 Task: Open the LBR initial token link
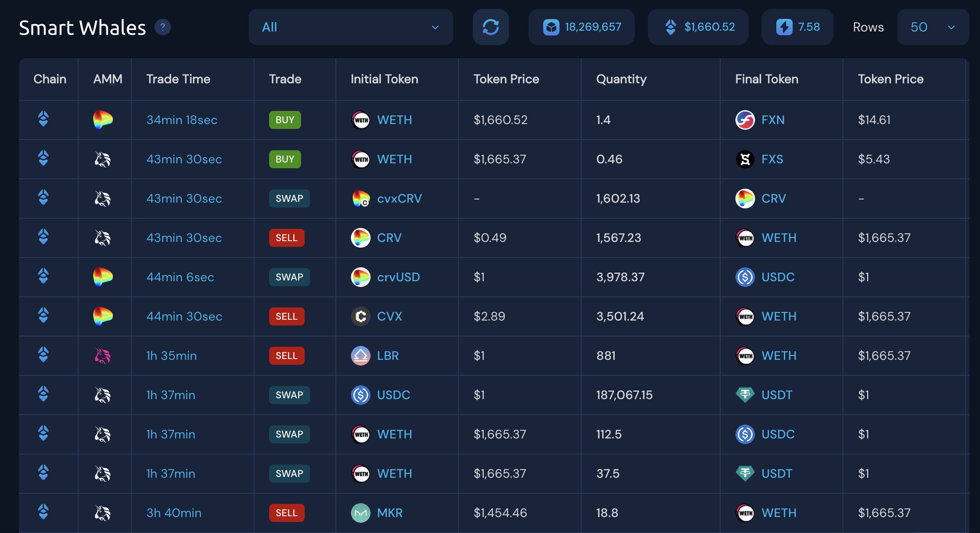[388, 356]
